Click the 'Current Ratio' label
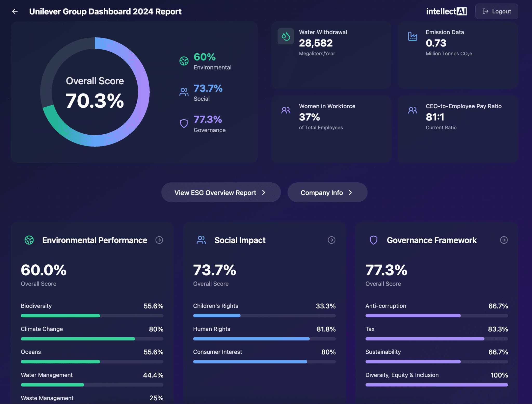Screen dimensions: 532x404 pos(441,127)
